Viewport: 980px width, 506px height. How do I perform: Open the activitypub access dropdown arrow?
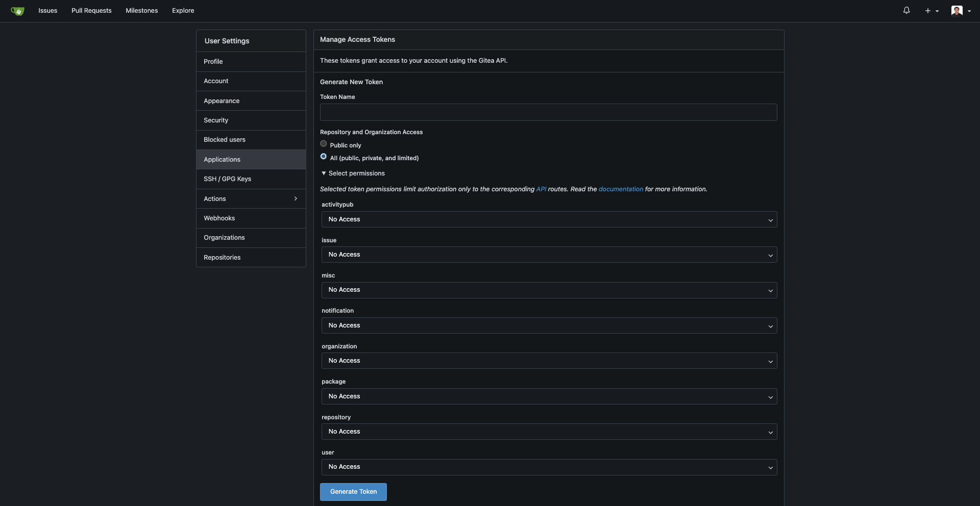click(x=771, y=219)
